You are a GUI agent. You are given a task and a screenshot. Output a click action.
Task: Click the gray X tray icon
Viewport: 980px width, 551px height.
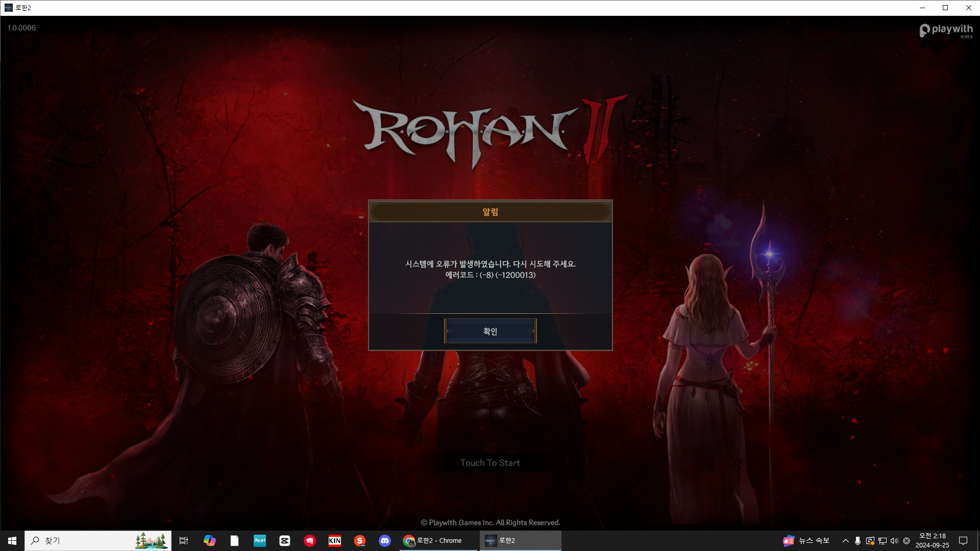pyautogui.click(x=906, y=541)
